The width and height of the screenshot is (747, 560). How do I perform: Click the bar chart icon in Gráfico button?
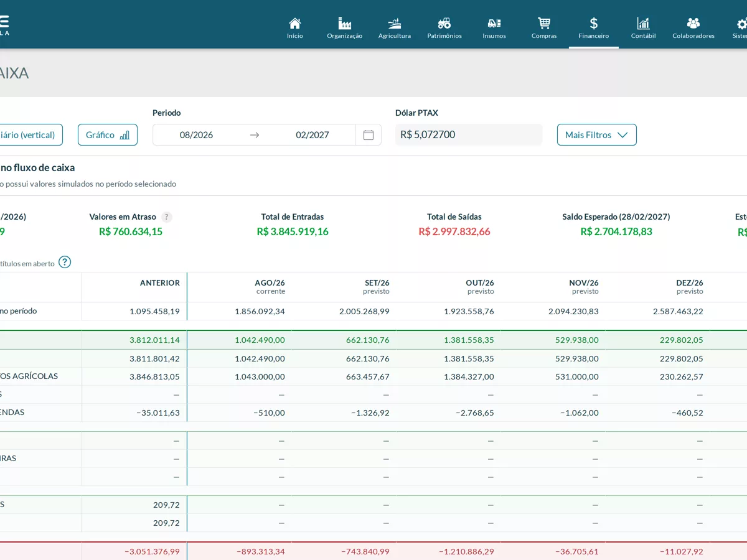(125, 135)
